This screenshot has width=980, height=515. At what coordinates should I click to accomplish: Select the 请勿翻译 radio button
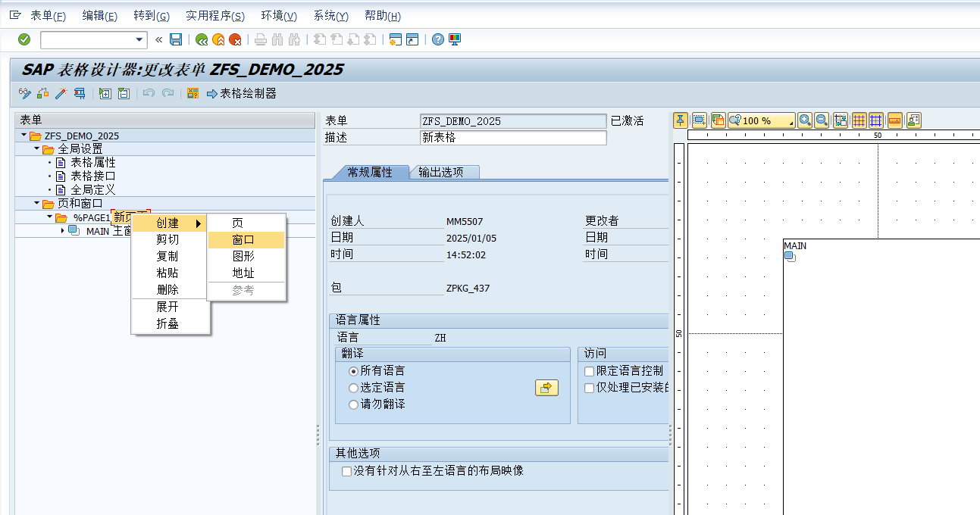(x=353, y=404)
